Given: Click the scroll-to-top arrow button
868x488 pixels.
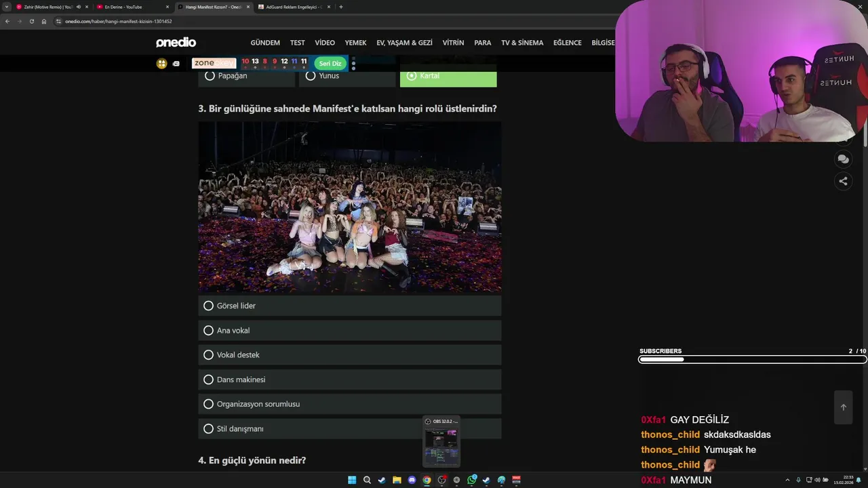Looking at the screenshot, I should [843, 407].
